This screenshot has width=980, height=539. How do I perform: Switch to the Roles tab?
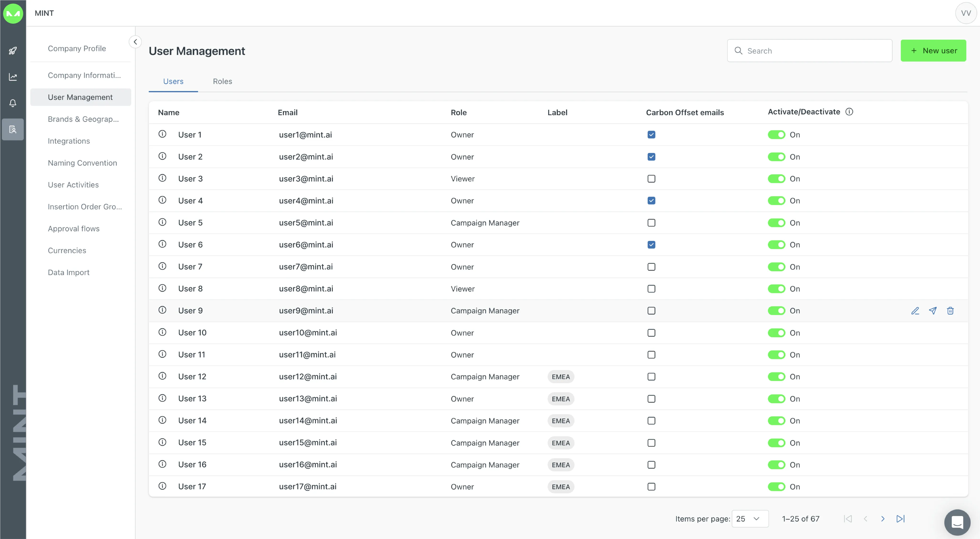point(222,81)
